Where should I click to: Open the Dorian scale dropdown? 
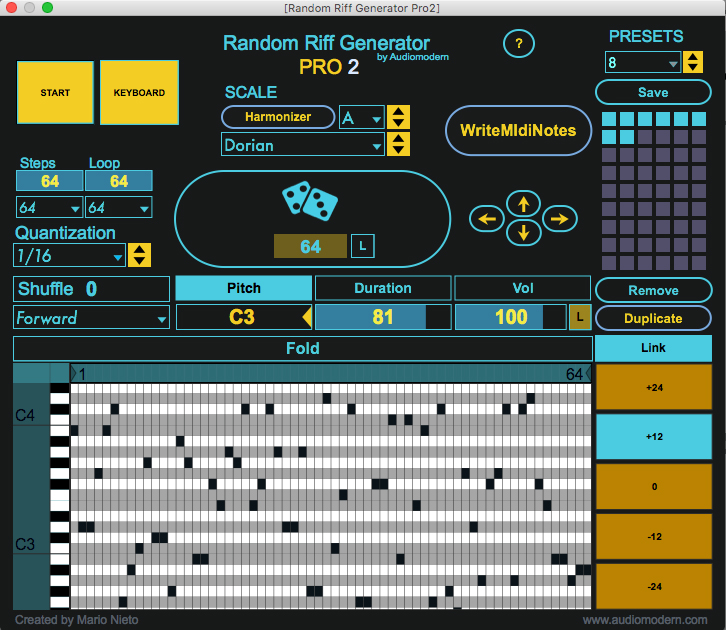303,145
